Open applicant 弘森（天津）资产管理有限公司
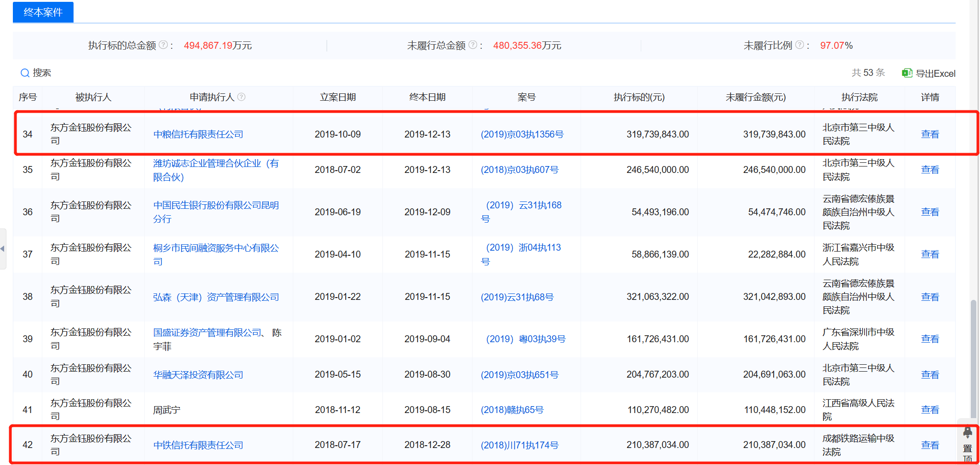Viewport: 980px width, 465px height. coord(216,297)
